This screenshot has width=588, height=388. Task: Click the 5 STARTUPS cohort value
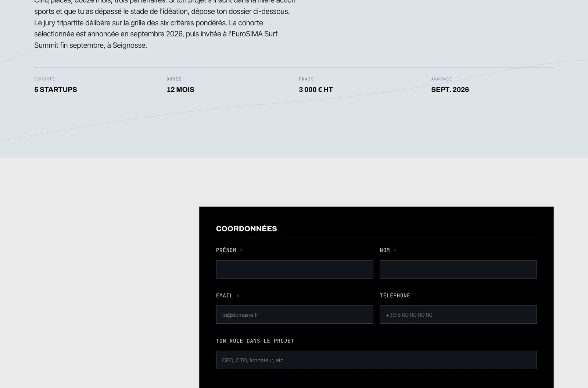[55, 90]
